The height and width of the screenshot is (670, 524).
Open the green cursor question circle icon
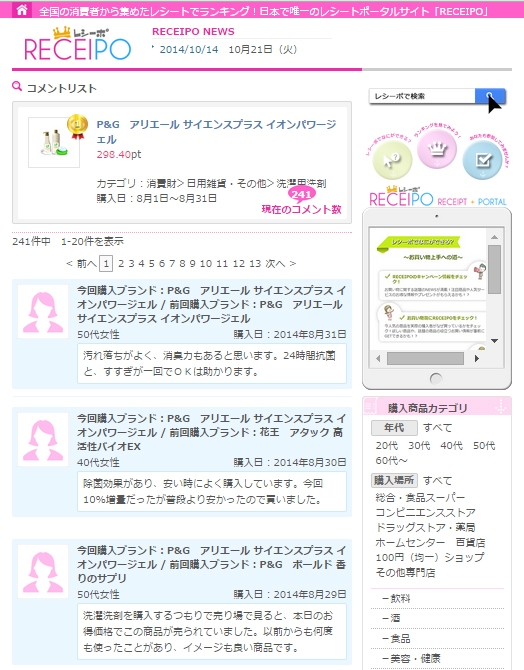(392, 160)
